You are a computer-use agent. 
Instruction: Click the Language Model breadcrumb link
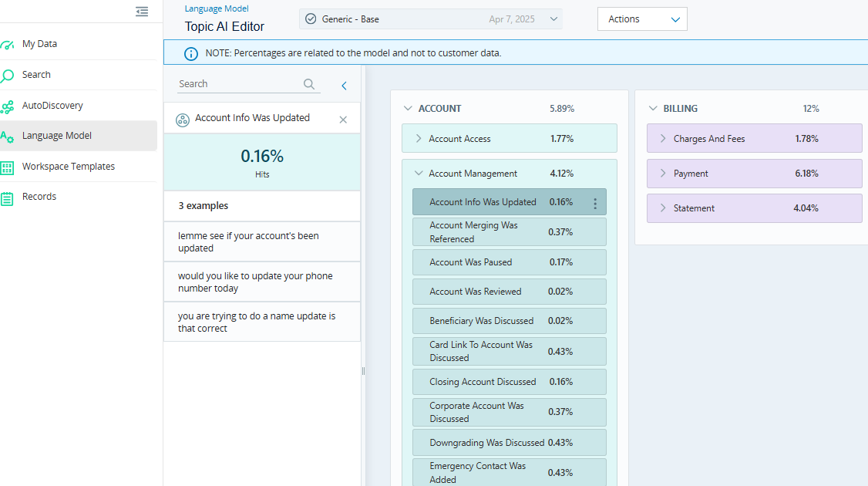pos(217,9)
